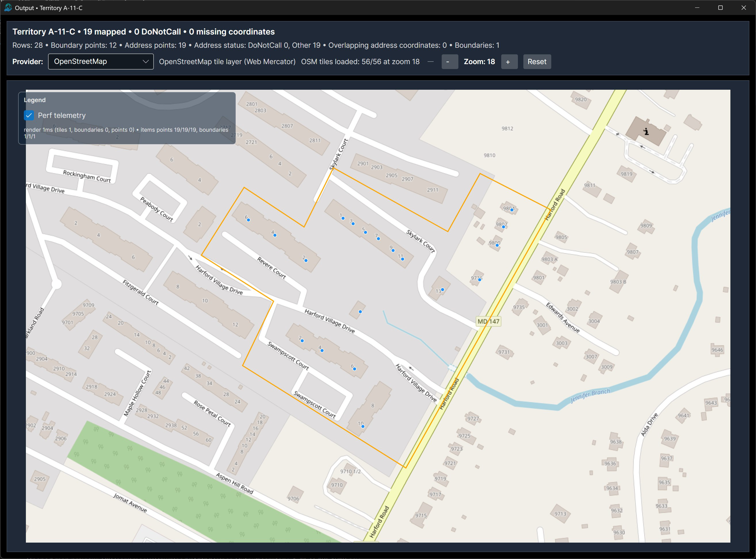Click the app icon in the title bar
756x559 pixels.
point(8,7)
